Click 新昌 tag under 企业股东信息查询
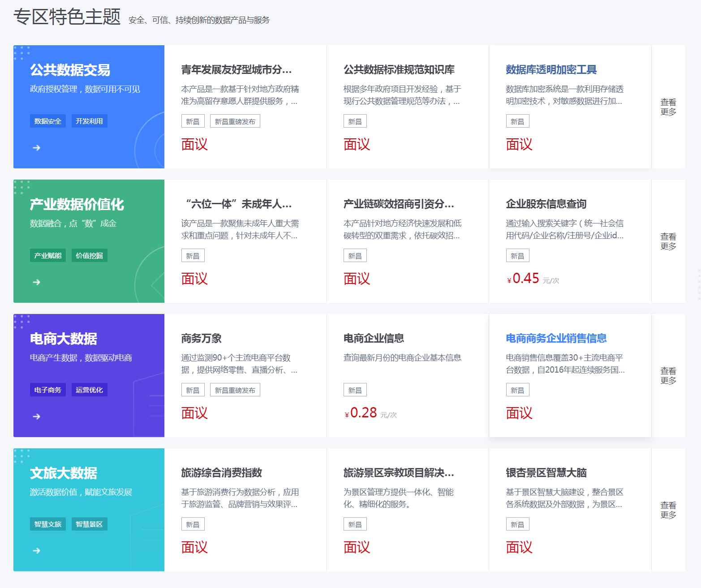The height and width of the screenshot is (588, 701). 517,256
